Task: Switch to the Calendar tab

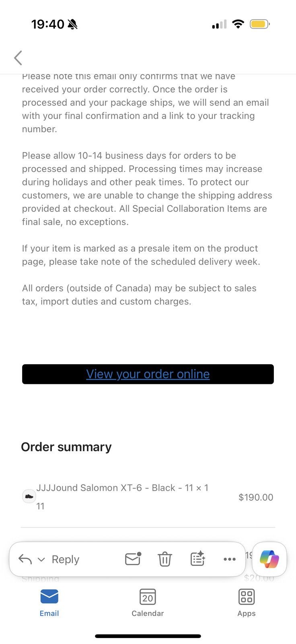Action: click(148, 603)
